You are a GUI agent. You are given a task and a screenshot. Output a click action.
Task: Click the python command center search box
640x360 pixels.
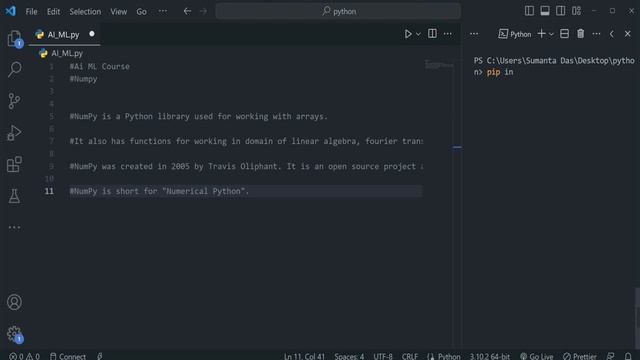point(338,11)
